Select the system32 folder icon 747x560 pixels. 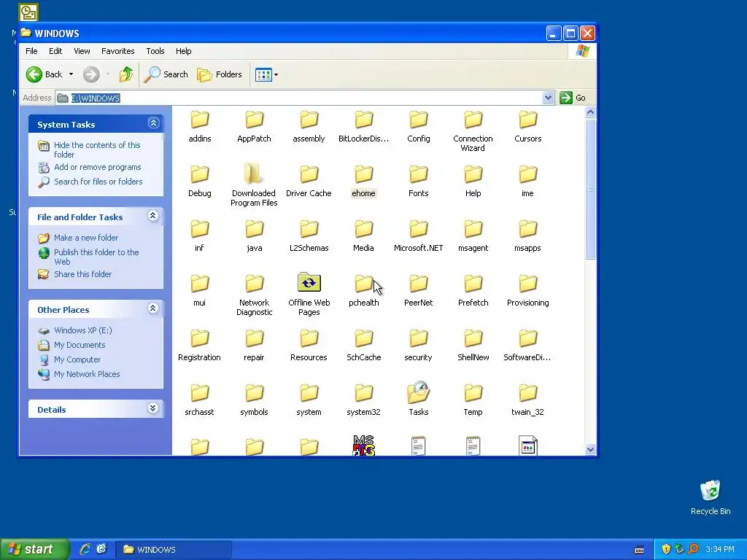click(363, 393)
